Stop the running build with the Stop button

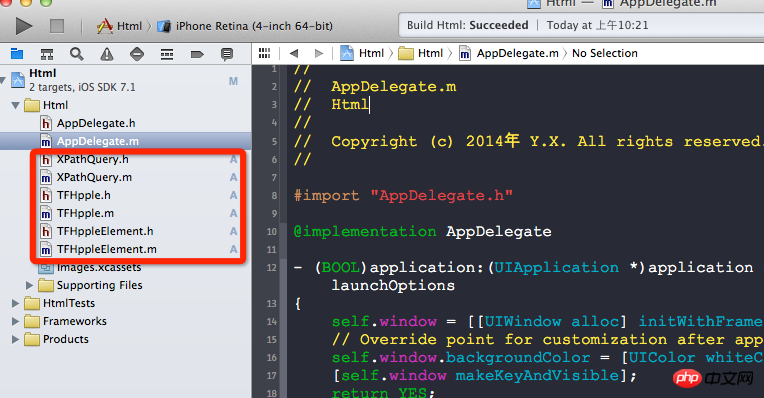57,26
